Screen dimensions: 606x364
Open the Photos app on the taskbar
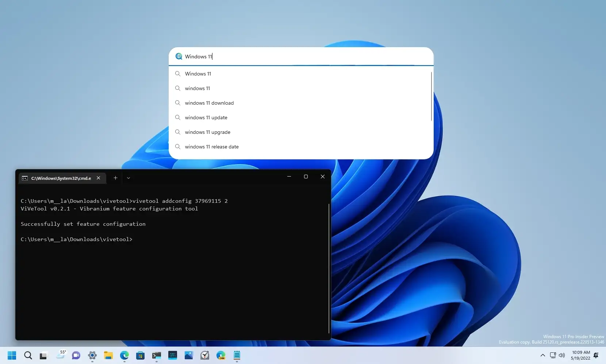[x=189, y=355]
